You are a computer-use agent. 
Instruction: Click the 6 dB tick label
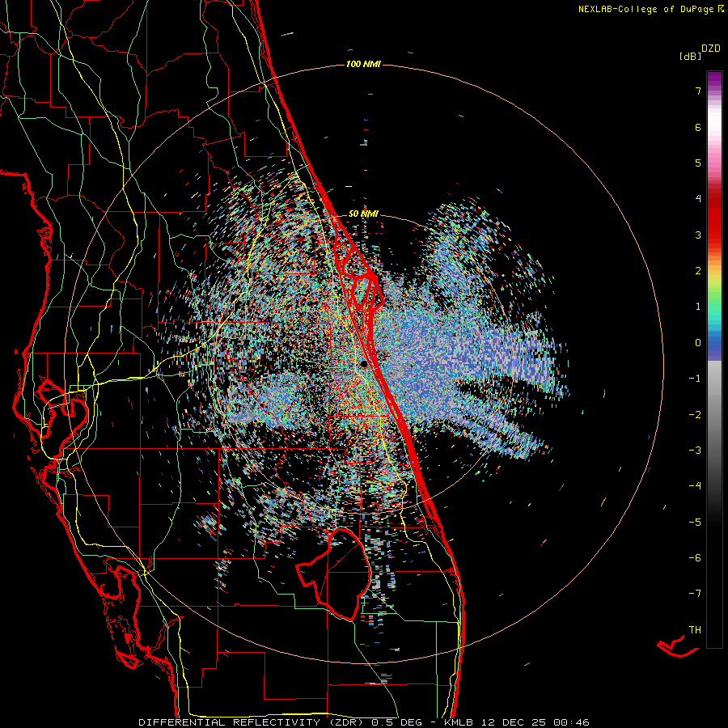698,127
